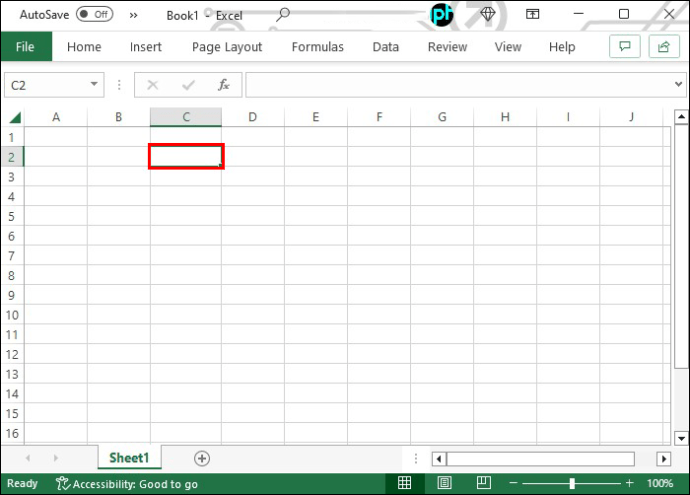The height and width of the screenshot is (495, 690).
Task: Switch to the Data tab
Action: pyautogui.click(x=386, y=47)
